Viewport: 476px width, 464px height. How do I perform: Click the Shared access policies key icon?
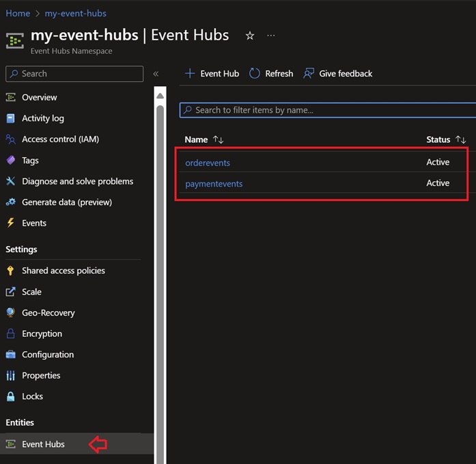click(11, 271)
